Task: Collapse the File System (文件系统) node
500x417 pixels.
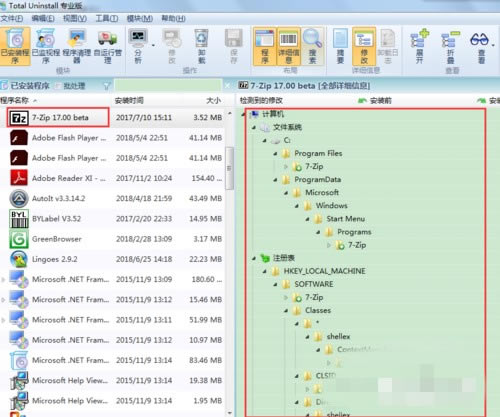Action: click(254, 127)
